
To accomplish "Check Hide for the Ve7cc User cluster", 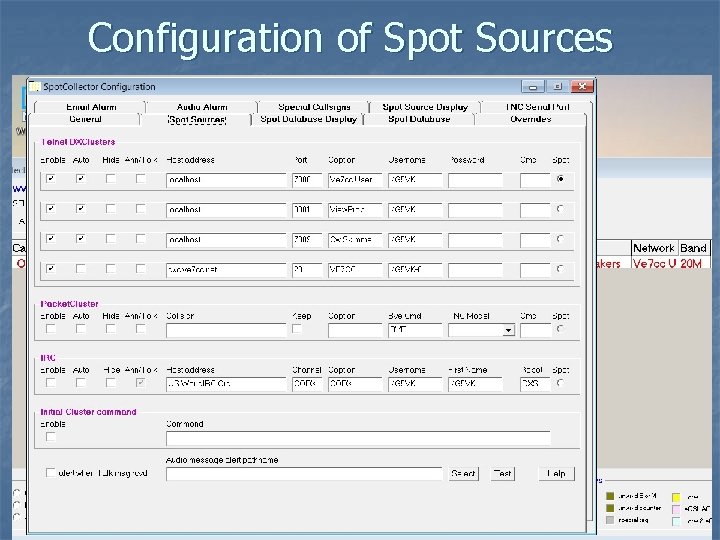I will (x=110, y=179).
